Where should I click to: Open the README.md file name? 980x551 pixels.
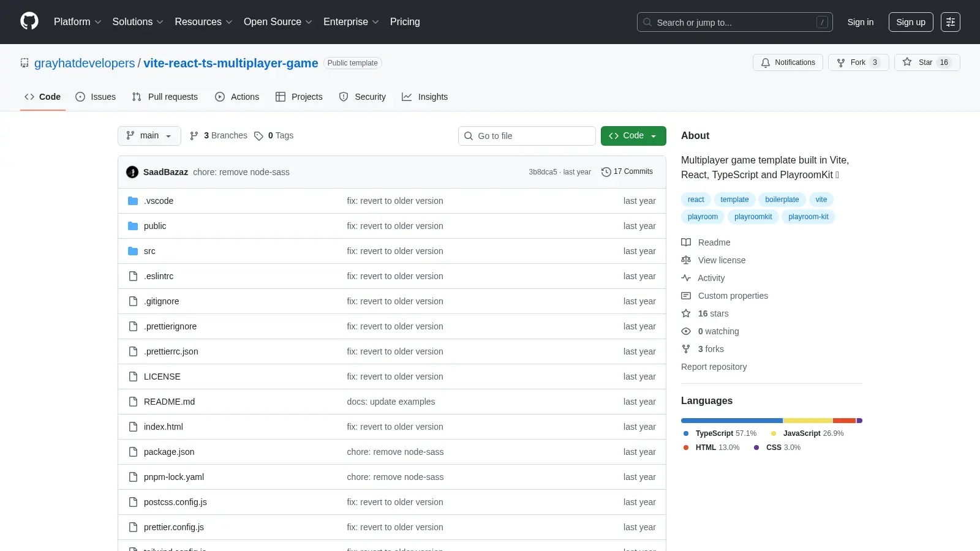click(x=169, y=402)
